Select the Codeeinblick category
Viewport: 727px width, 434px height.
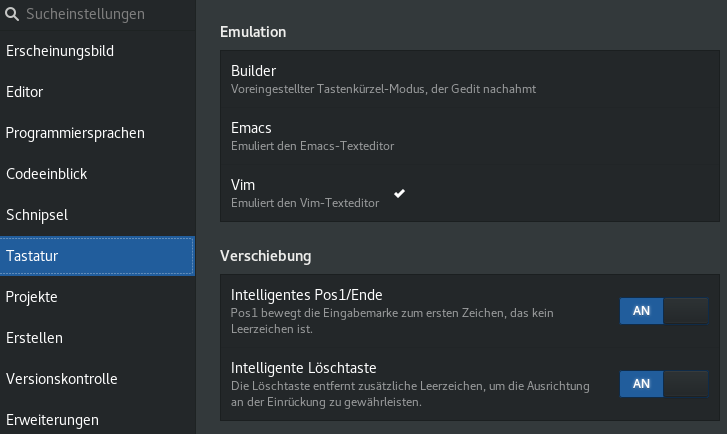point(47,174)
